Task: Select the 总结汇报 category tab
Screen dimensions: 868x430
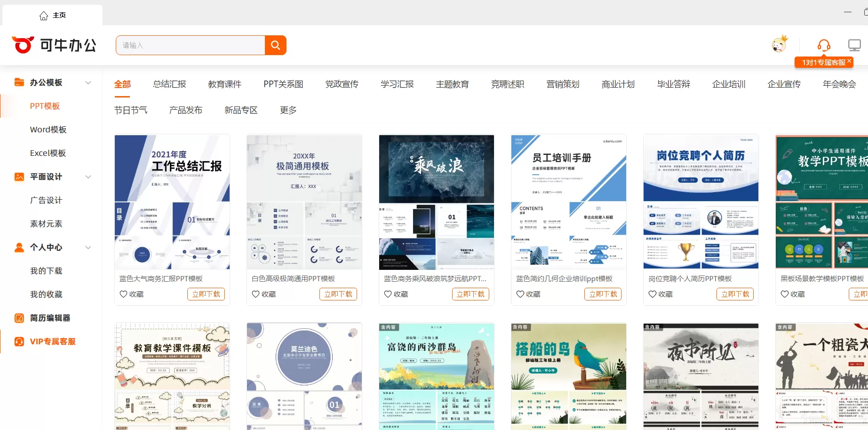Action: [169, 84]
